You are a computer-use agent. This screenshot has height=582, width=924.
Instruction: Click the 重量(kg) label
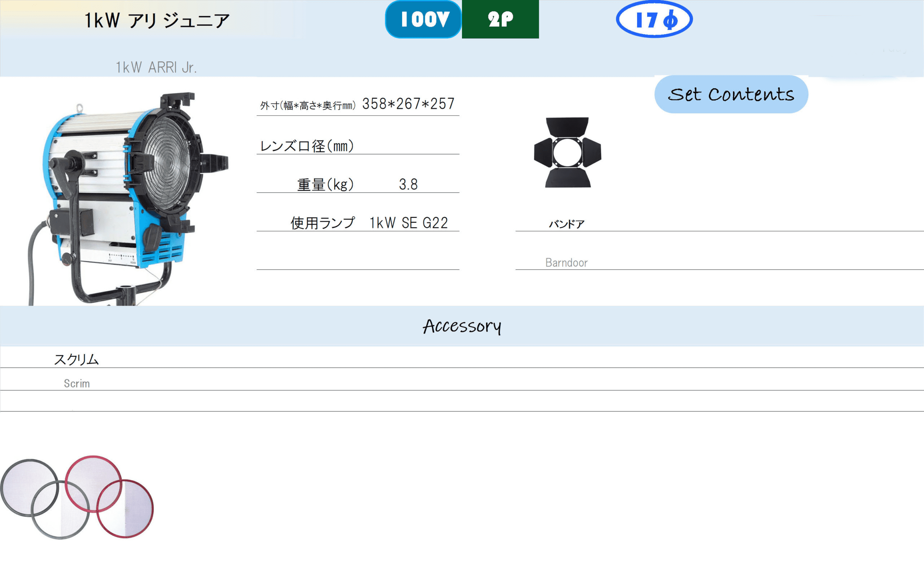point(326,184)
